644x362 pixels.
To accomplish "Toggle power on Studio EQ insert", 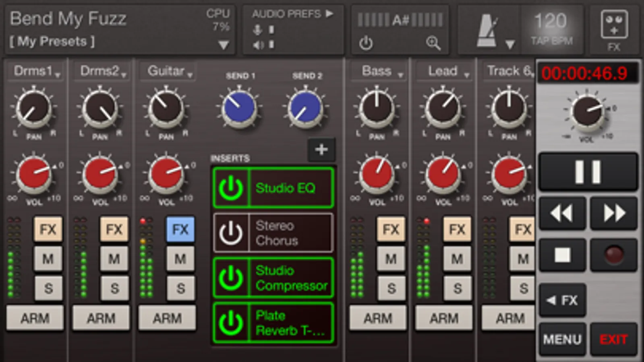I will (x=231, y=188).
